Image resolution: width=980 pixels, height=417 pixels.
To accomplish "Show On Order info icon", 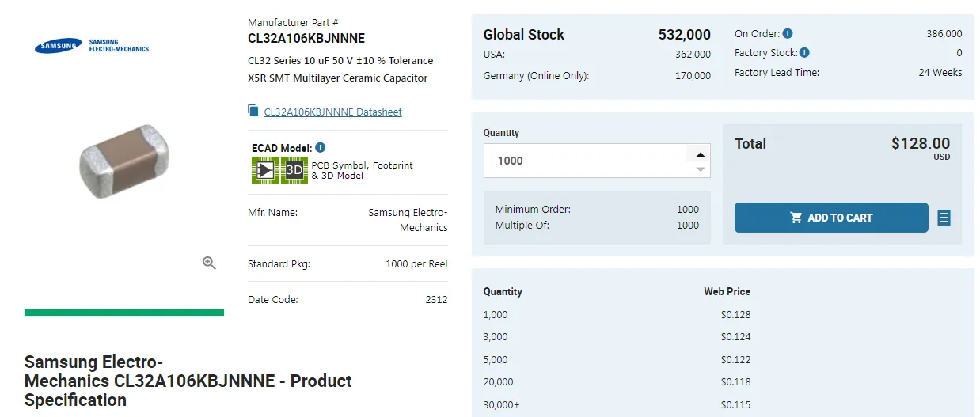I will pos(788,34).
